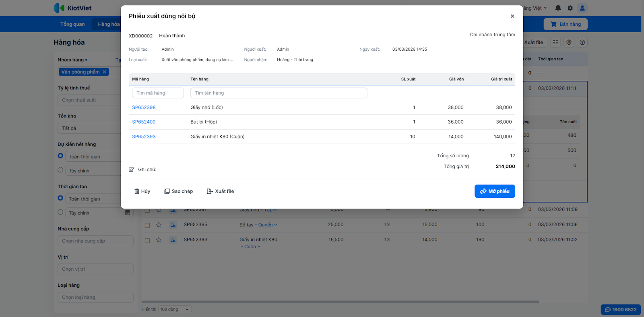Close the Phiếu xuất dùng nội bộ dialog

(x=512, y=16)
